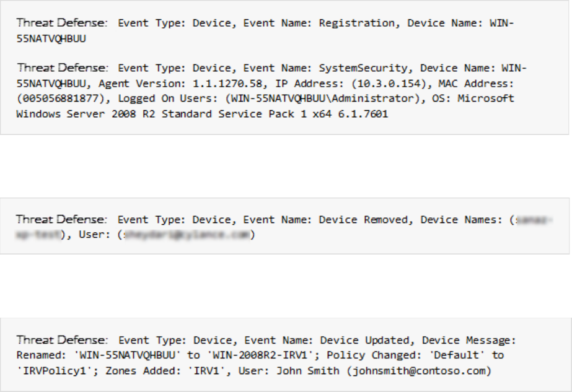This screenshot has height=392, width=572.
Task: Click Threat Defense label in Device Removed log
Action: coord(62,220)
